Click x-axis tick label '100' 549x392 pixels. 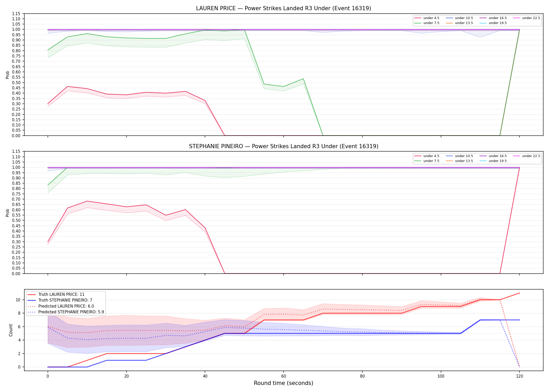441,376
